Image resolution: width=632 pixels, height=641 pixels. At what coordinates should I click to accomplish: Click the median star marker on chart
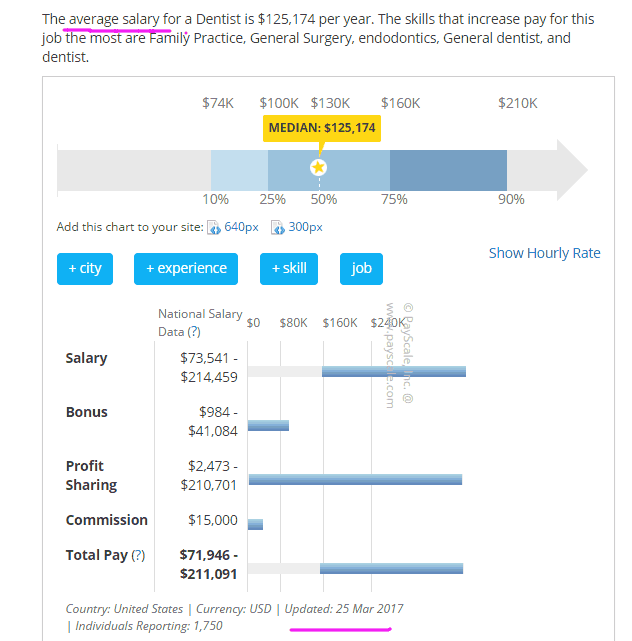pos(318,167)
